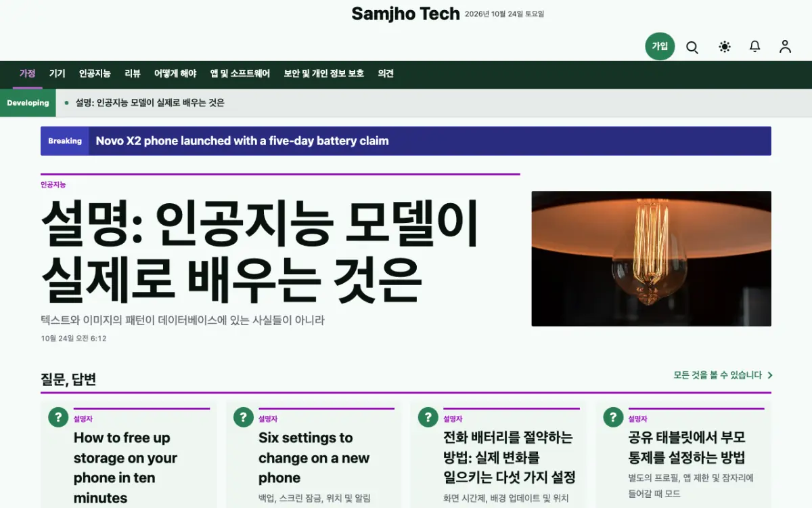
Task: Click 인공지능 category tag above main headline
Action: tap(53, 184)
